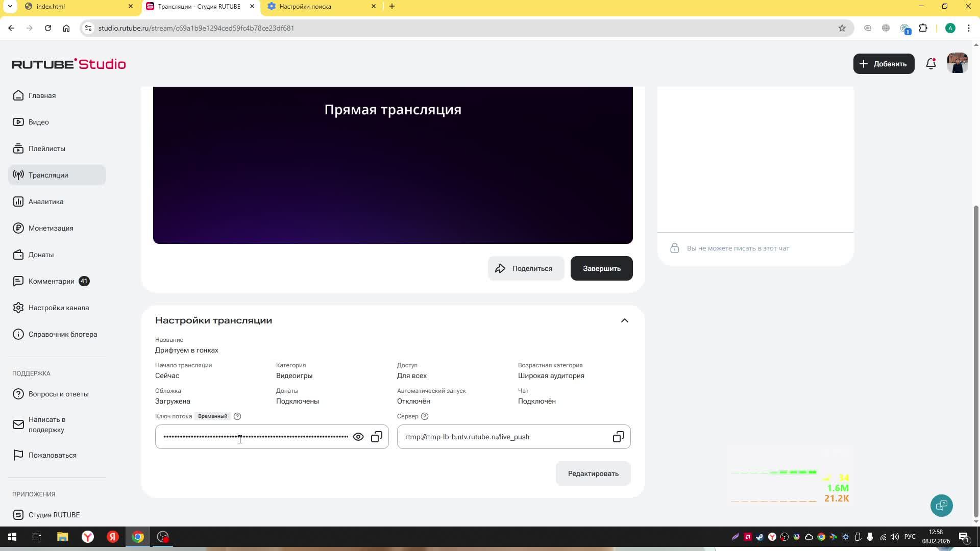Open the help tooltip near Сервер
This screenshot has height=551, width=980.
tap(424, 416)
